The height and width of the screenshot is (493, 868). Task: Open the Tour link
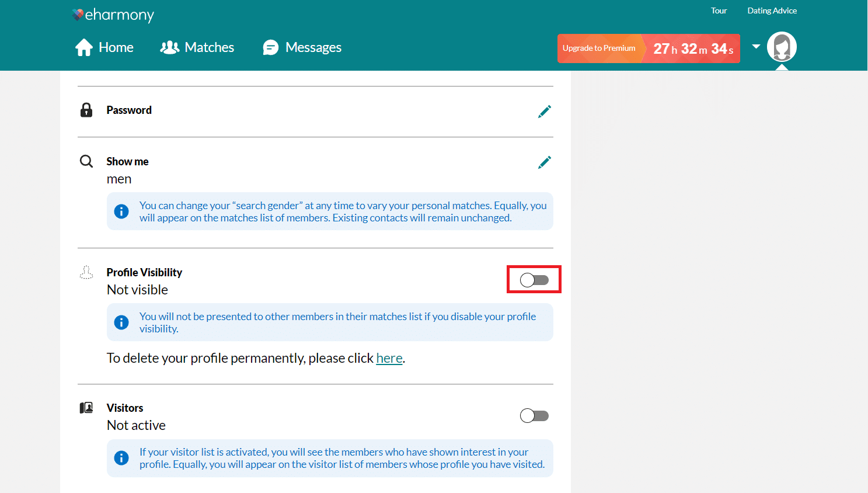tap(719, 11)
